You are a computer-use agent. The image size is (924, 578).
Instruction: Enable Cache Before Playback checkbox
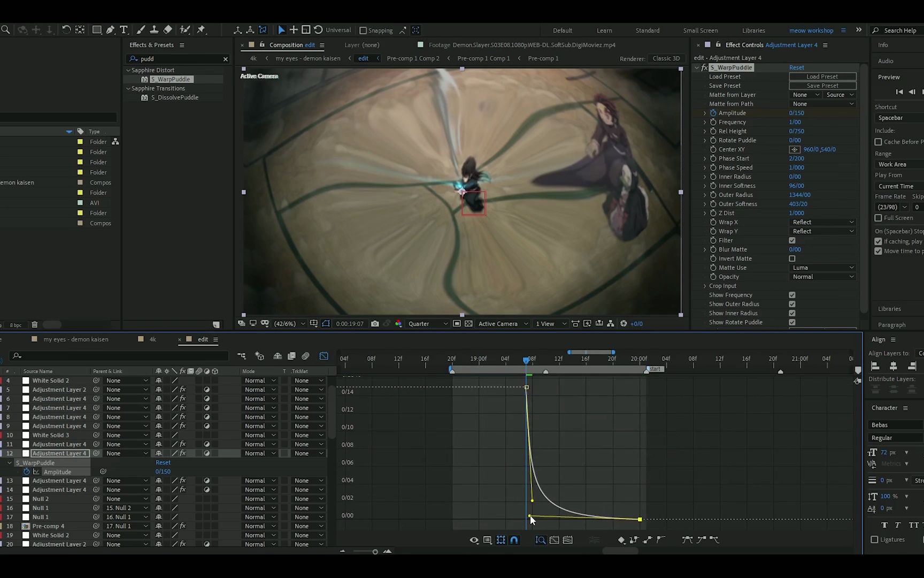pos(878,142)
